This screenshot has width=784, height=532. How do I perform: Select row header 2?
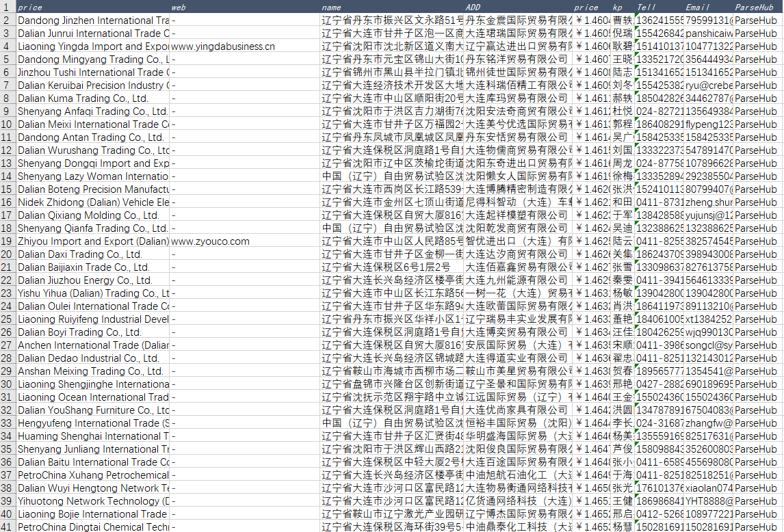pos(8,21)
